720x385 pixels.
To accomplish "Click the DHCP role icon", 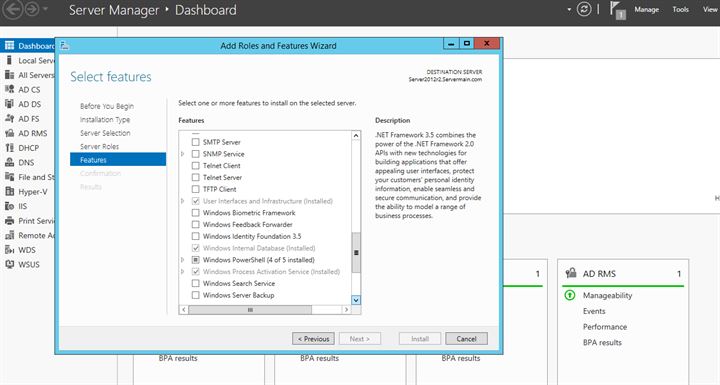I will tap(9, 147).
